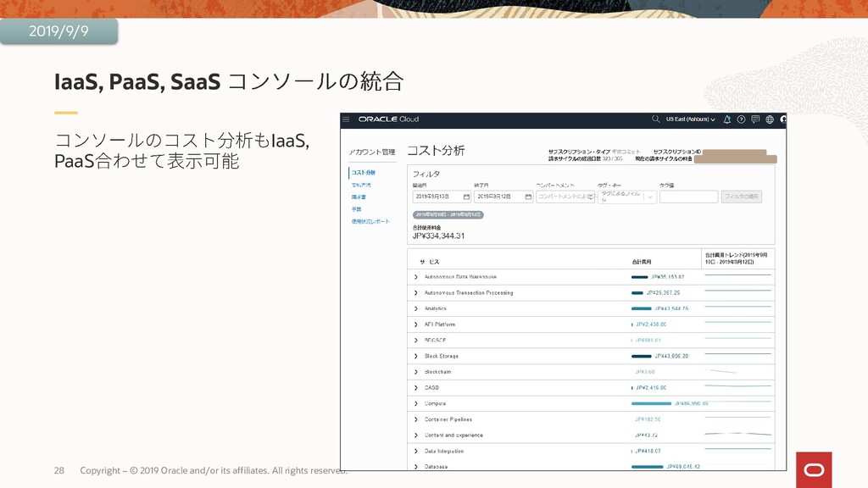Click the ORACLE Cloud logo
This screenshot has width=868, height=488.
click(388, 119)
